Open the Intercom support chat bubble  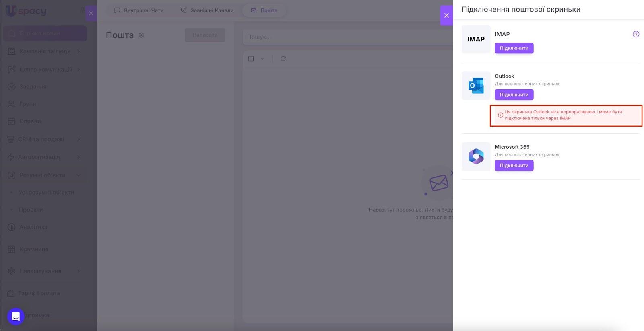(x=16, y=317)
